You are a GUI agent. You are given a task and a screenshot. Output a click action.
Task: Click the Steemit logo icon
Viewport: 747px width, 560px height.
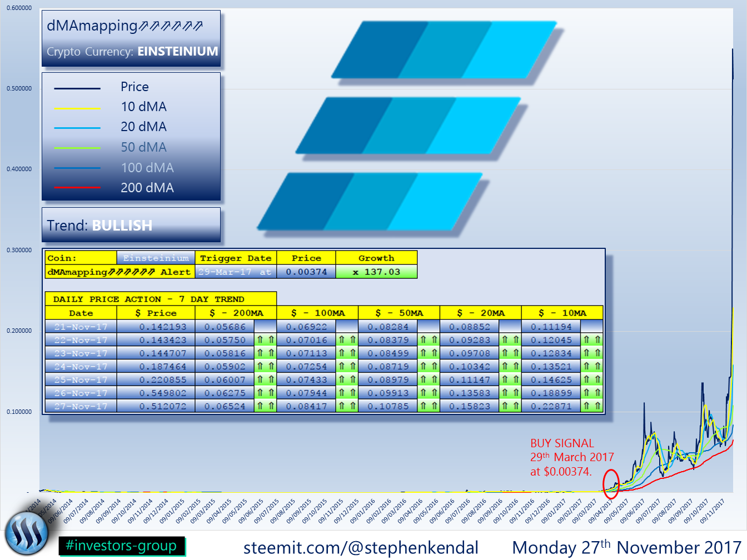tap(27, 534)
